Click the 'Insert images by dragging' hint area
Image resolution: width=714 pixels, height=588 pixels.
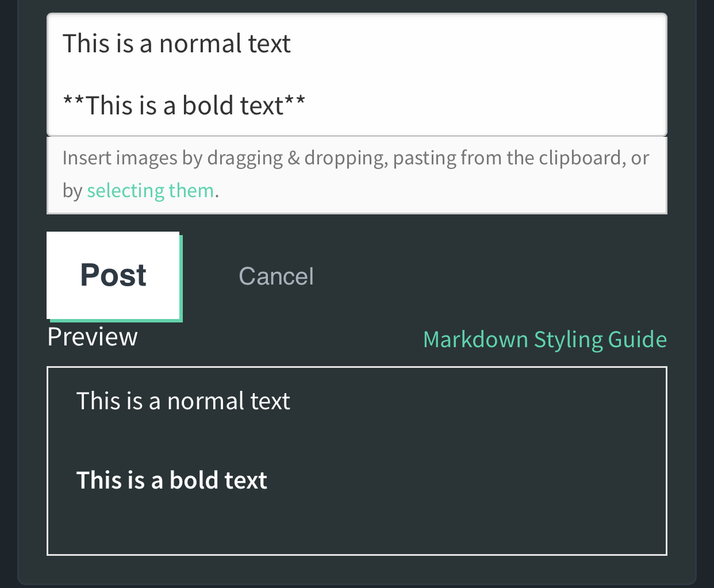click(x=357, y=175)
